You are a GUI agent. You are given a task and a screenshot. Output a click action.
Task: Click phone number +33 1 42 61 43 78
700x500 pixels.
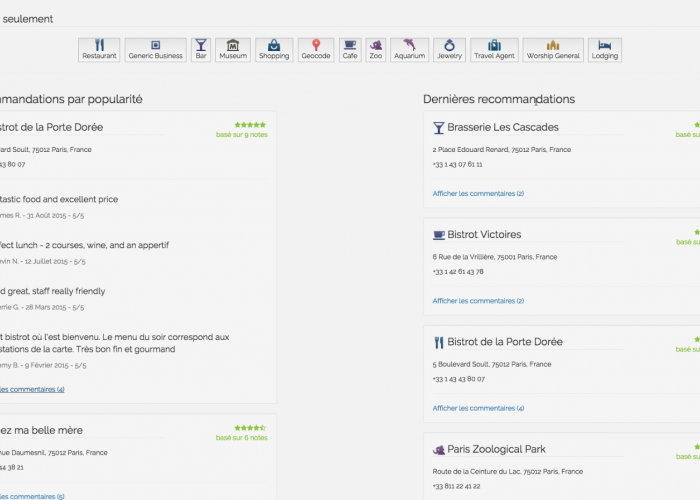458,271
